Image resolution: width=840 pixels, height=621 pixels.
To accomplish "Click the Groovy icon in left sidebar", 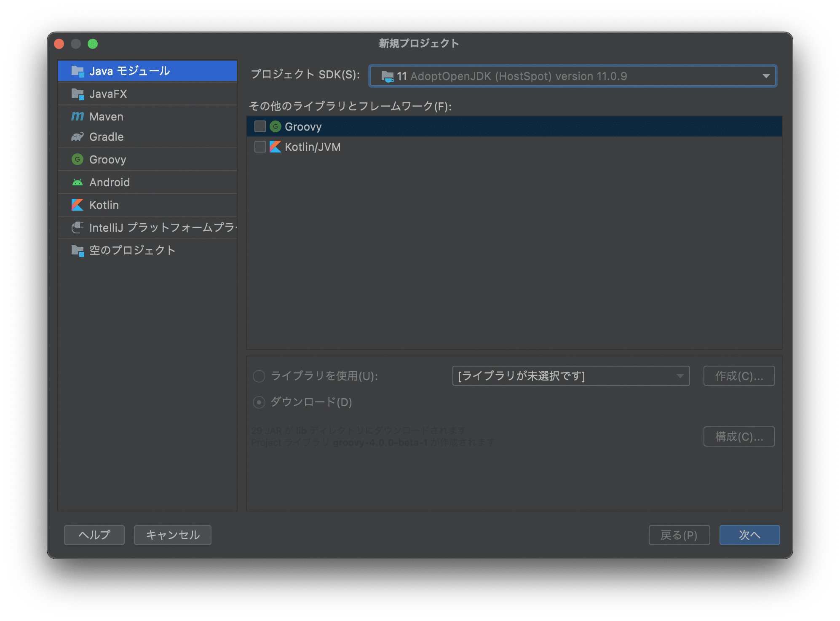I will click(78, 159).
